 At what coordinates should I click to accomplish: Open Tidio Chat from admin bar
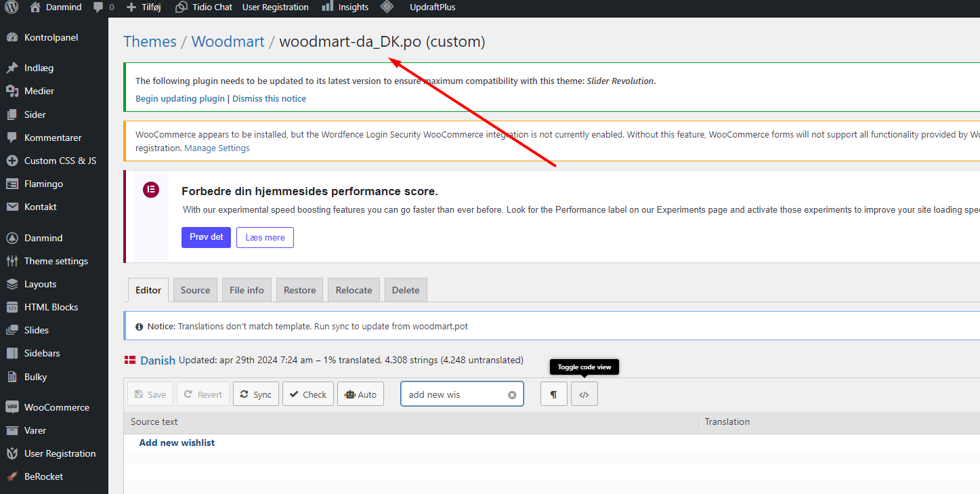pos(203,7)
